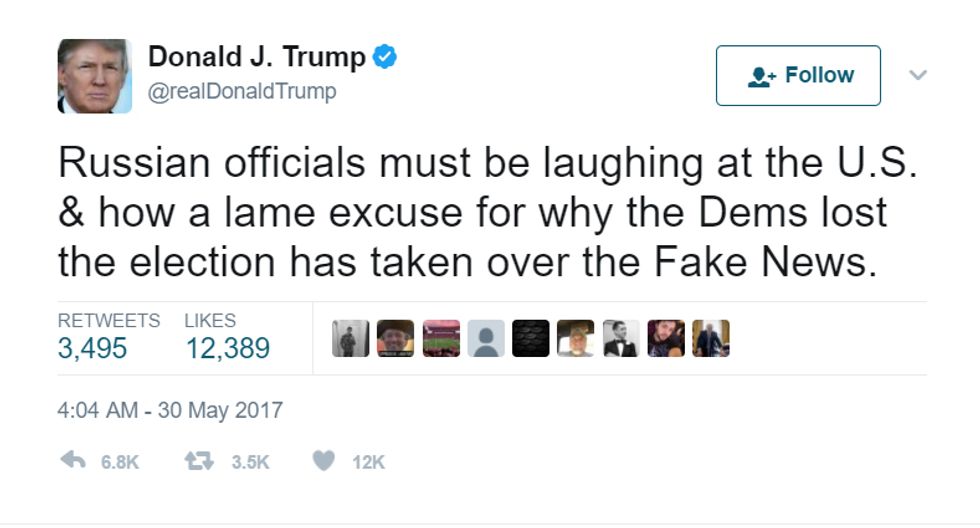Viewport: 980px width, 528px height.
Task: Follow the Donald J. Trump account
Action: [798, 76]
